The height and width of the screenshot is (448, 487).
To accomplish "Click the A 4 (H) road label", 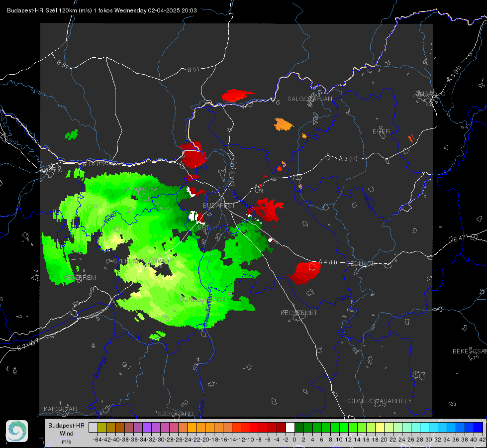I will click(x=328, y=262).
